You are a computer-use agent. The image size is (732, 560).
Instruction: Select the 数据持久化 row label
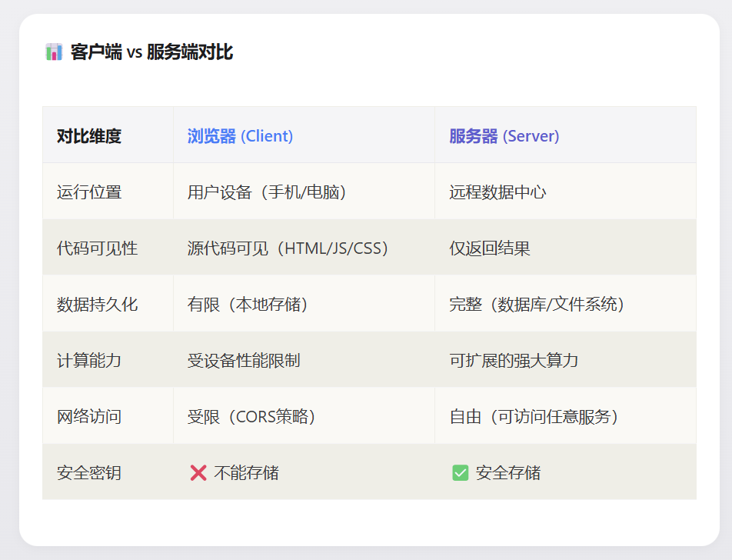tap(97, 304)
